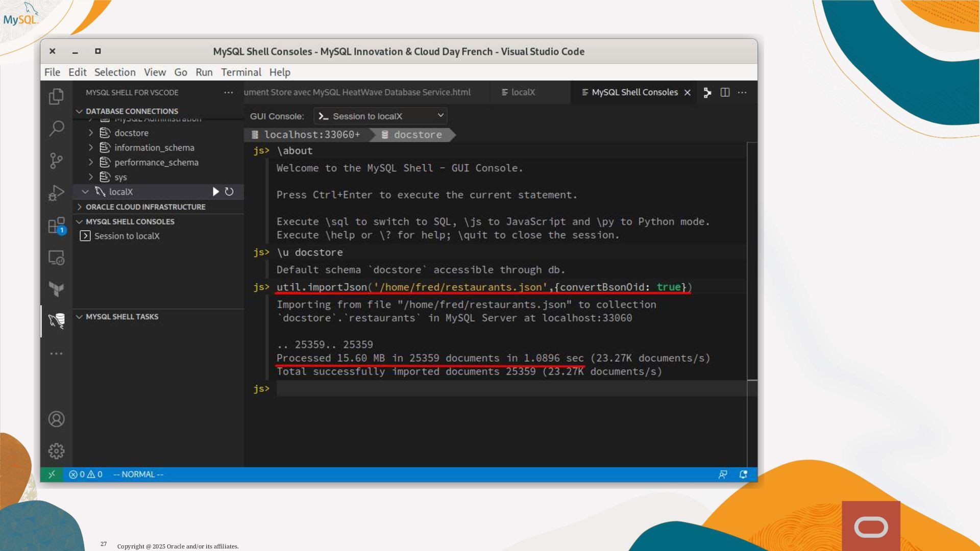This screenshot has width=980, height=551.
Task: Open the Manage gear icon
Action: pyautogui.click(x=56, y=451)
